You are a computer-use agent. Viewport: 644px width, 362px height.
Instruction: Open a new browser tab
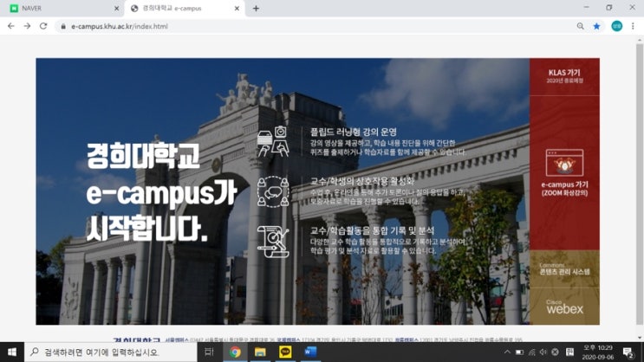coord(256,8)
